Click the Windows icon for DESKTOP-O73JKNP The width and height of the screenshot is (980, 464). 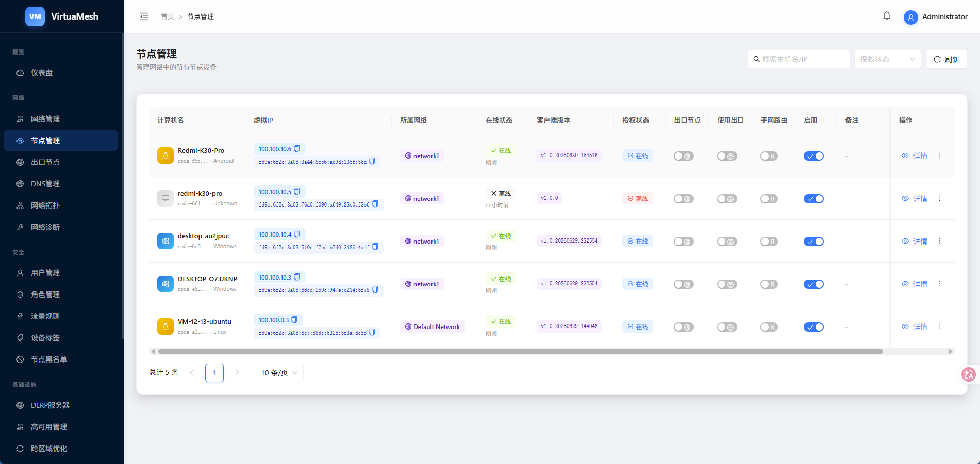tap(165, 284)
